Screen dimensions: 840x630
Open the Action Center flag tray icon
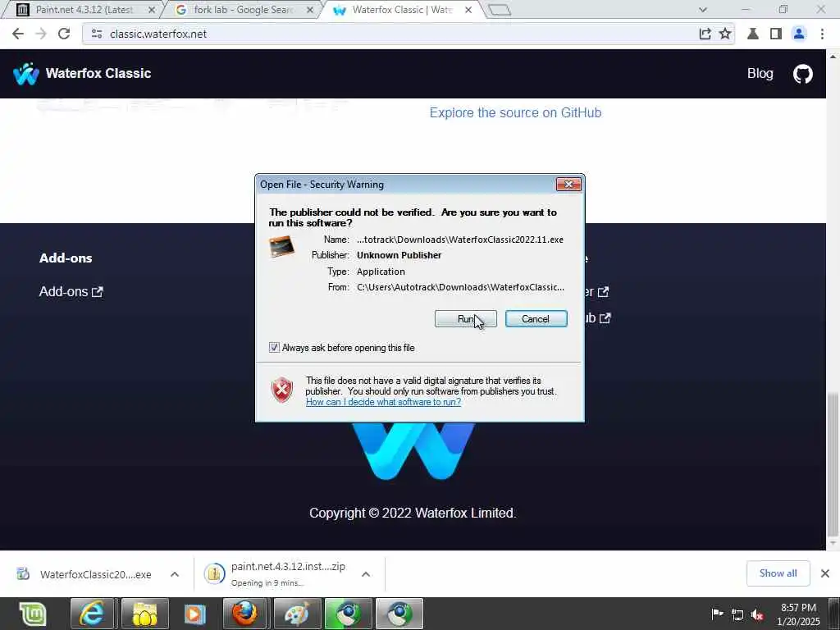pos(717,614)
